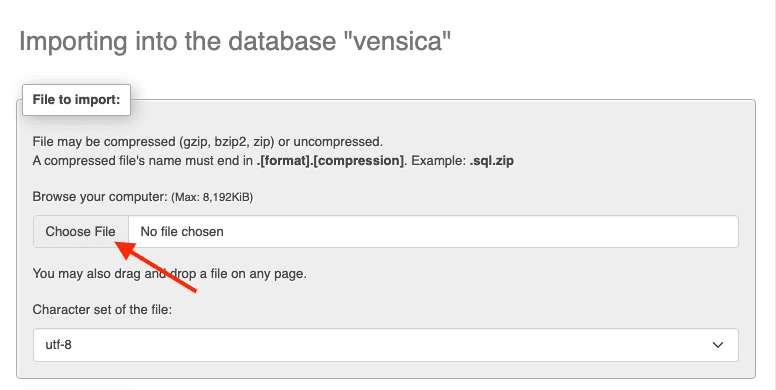Click the partially visible legend box at bottom
This screenshot has height=390, width=776.
[x=79, y=389]
